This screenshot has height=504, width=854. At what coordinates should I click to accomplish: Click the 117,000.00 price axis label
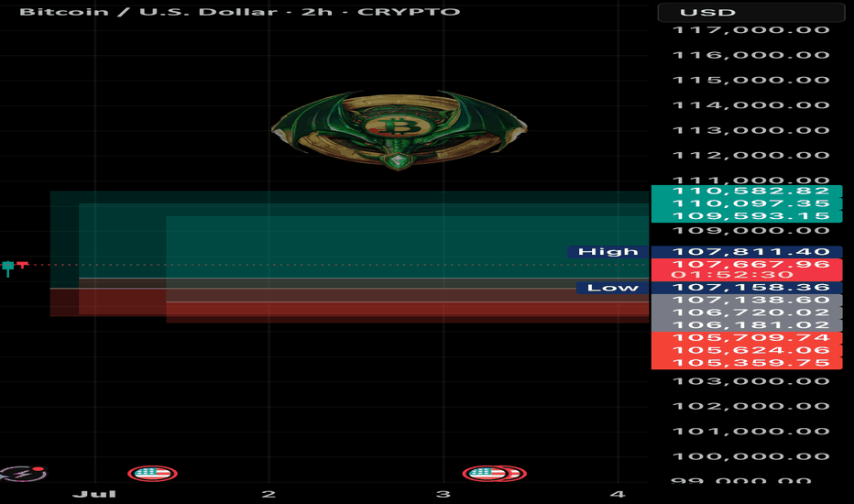[751, 30]
